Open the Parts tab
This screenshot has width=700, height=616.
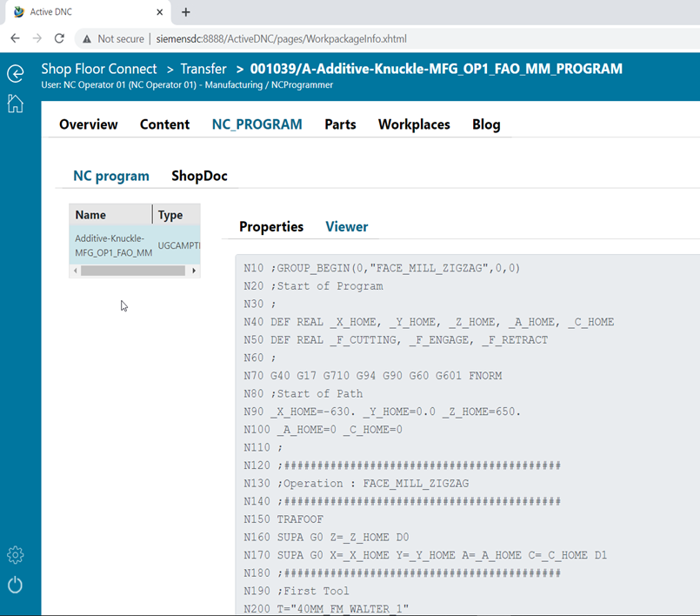[x=340, y=124]
